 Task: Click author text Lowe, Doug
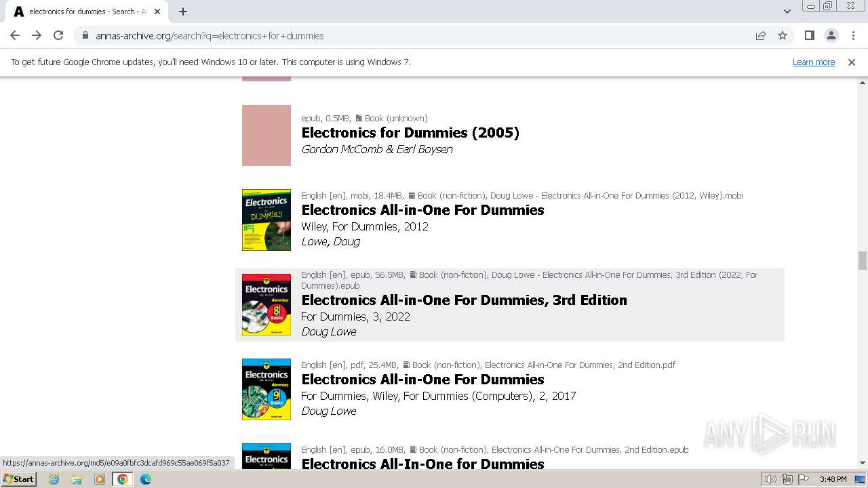click(x=330, y=241)
